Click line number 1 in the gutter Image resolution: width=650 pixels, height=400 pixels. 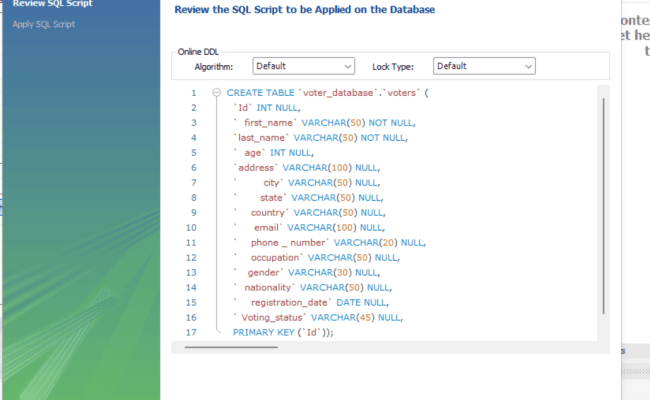194,93
